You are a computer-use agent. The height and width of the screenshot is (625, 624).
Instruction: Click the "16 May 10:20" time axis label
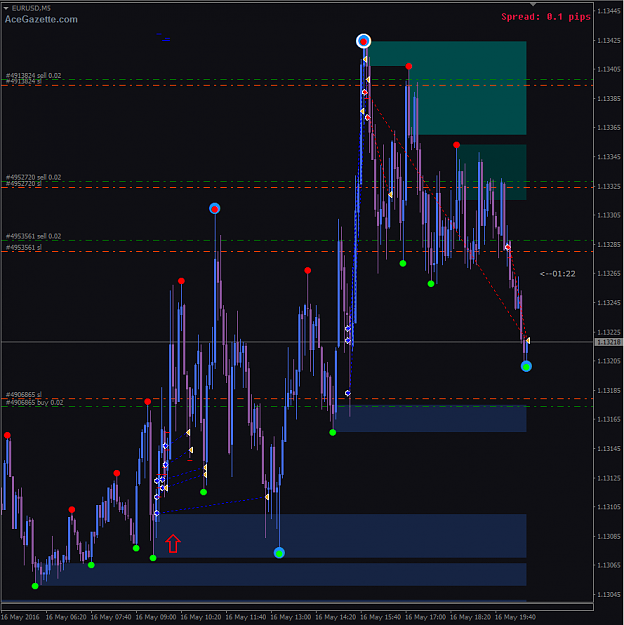(x=201, y=617)
